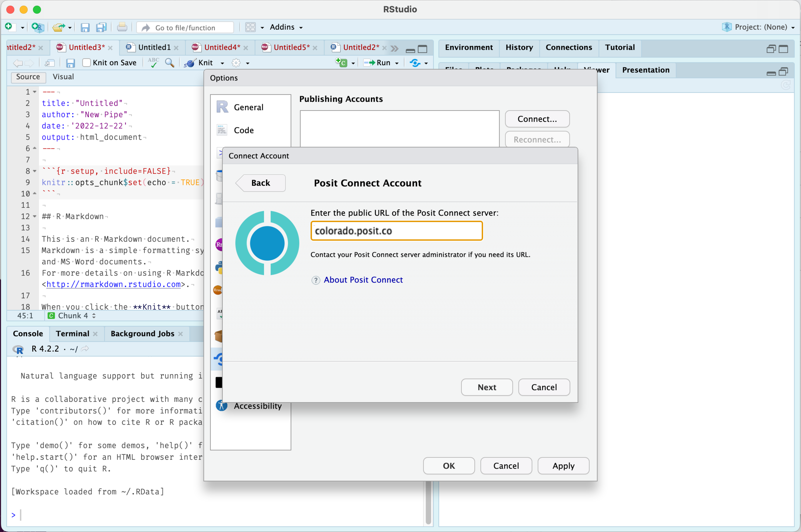Click the save document disk icon
Screen dimensions: 801x532
pos(70,63)
